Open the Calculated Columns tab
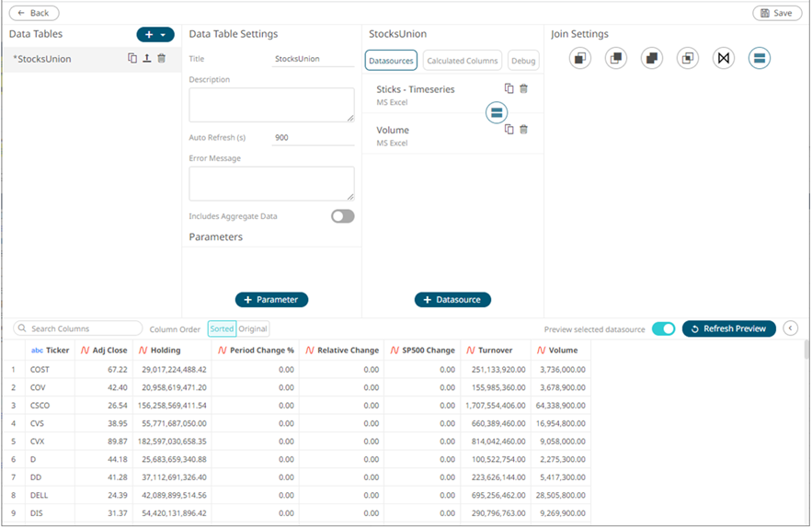The width and height of the screenshot is (812, 529). click(463, 61)
